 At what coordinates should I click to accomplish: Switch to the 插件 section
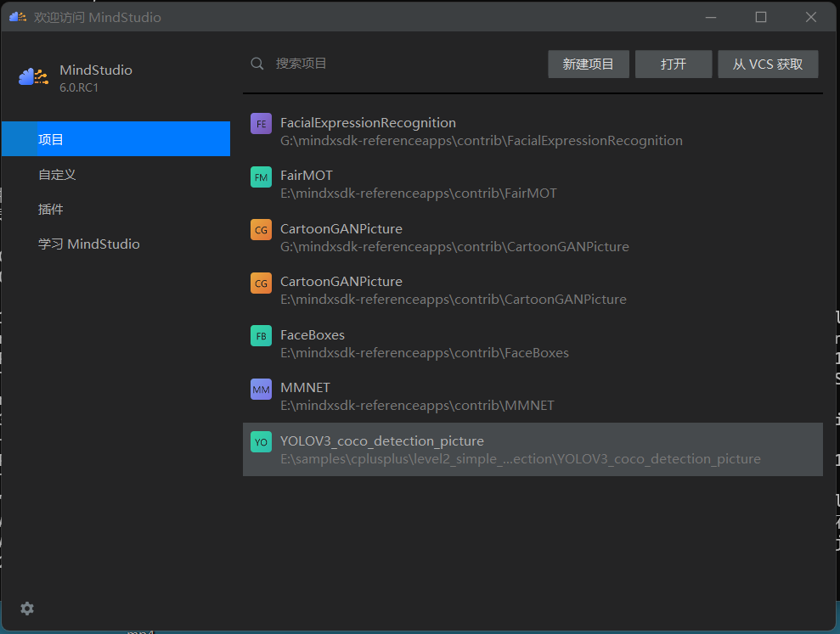tap(116, 209)
